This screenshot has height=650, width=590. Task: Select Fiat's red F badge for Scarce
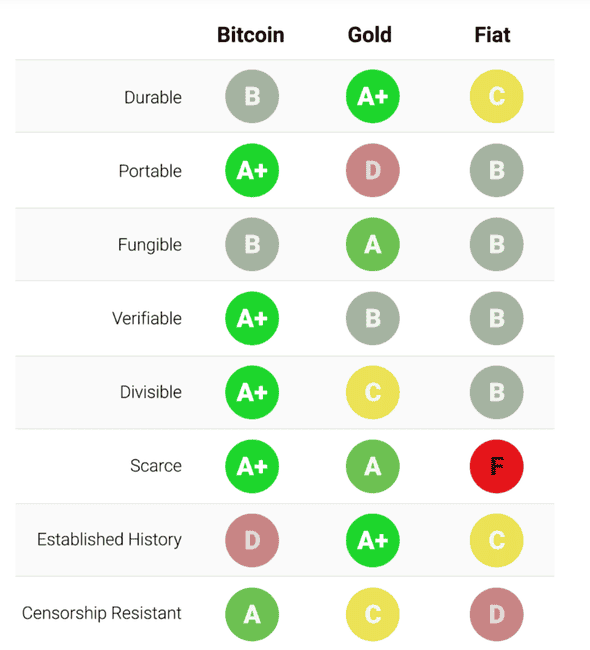(496, 466)
